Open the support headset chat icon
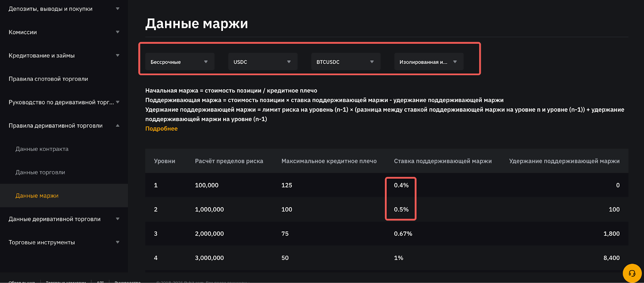Screen dimensions: 644x283 (x=632, y=273)
